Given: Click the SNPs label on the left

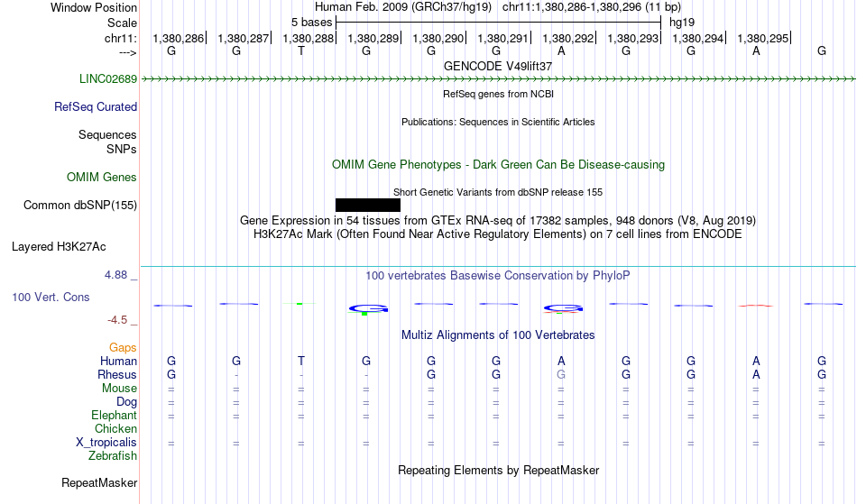Looking at the screenshot, I should pyautogui.click(x=122, y=150).
